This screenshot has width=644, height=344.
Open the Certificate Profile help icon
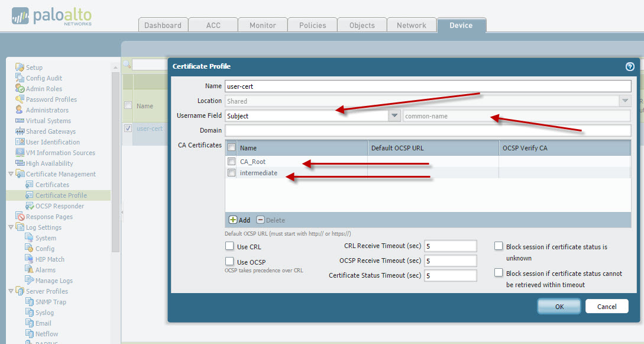(630, 65)
